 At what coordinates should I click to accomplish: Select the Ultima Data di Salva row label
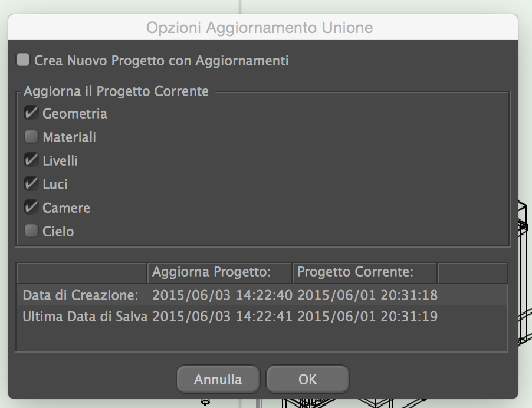tap(84, 317)
